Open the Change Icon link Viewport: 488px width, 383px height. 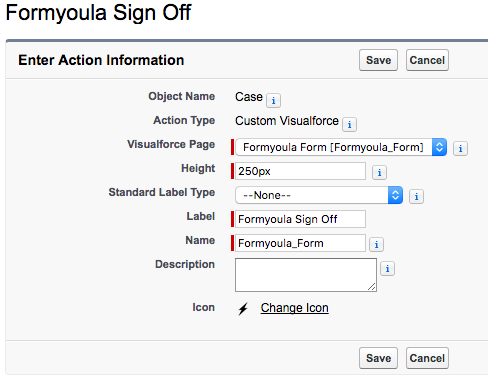pyautogui.click(x=295, y=308)
